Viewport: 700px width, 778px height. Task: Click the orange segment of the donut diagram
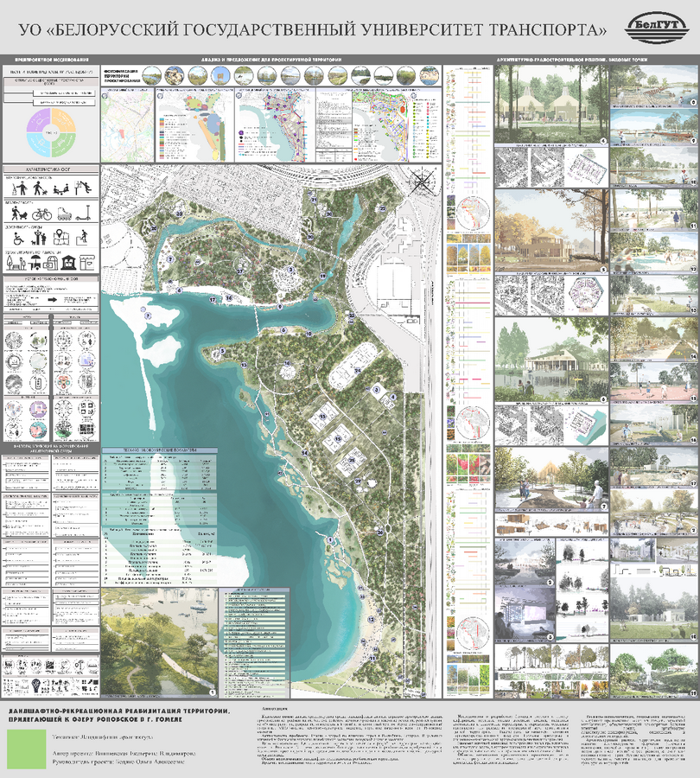coord(63,119)
